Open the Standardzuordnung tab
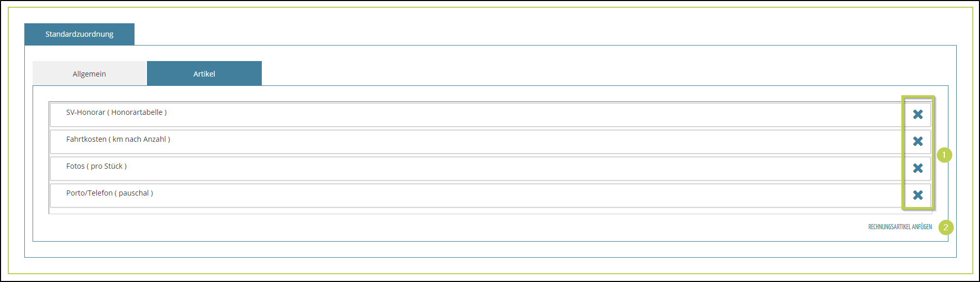The width and height of the screenshot is (980, 282). pyautogui.click(x=79, y=34)
